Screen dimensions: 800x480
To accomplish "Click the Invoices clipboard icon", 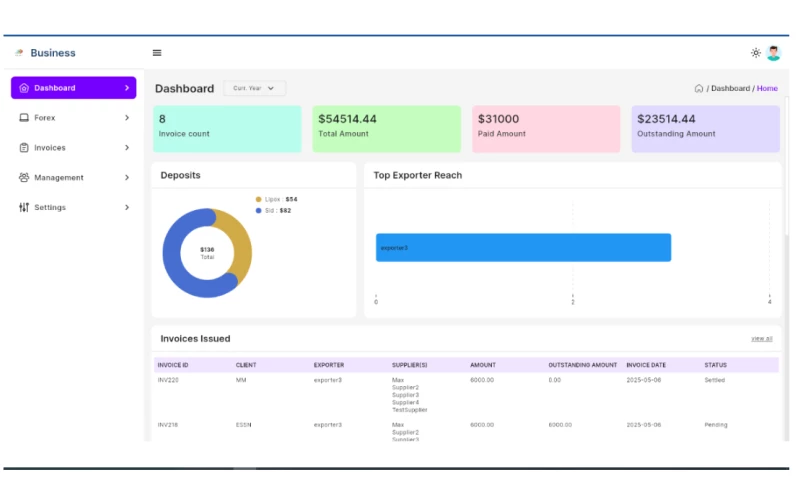I will point(24,148).
